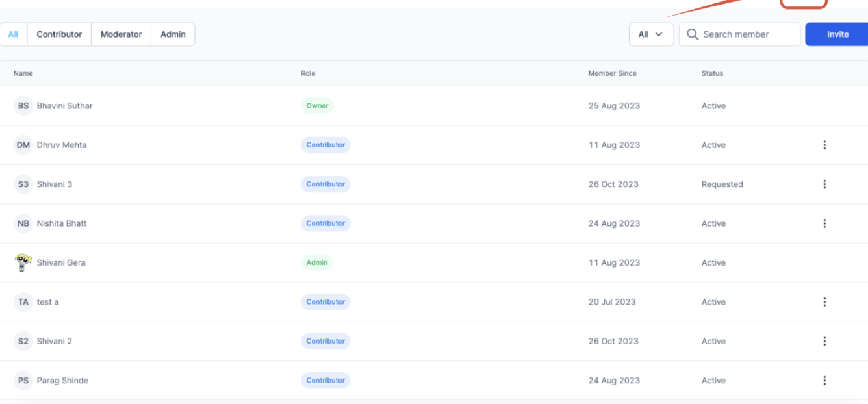The image size is (868, 404).
Task: Click Shivani 2's Contributor role badge
Action: (325, 341)
